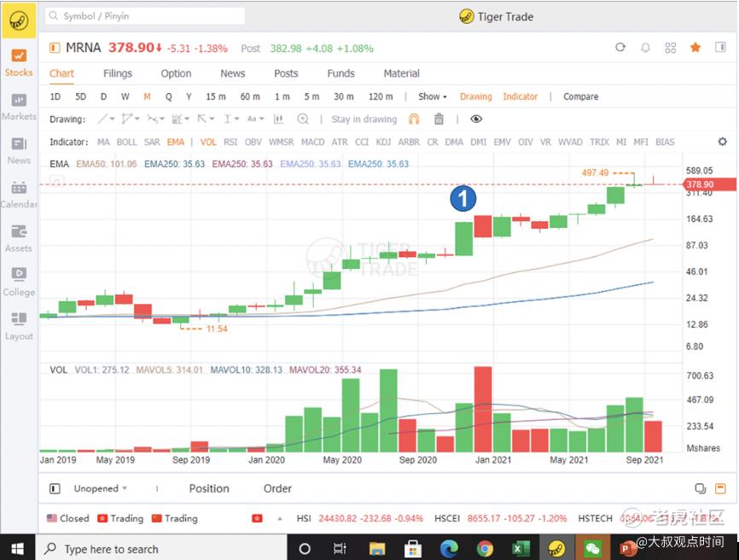The image size is (739, 560).
Task: Click the Compare button
Action: click(580, 96)
